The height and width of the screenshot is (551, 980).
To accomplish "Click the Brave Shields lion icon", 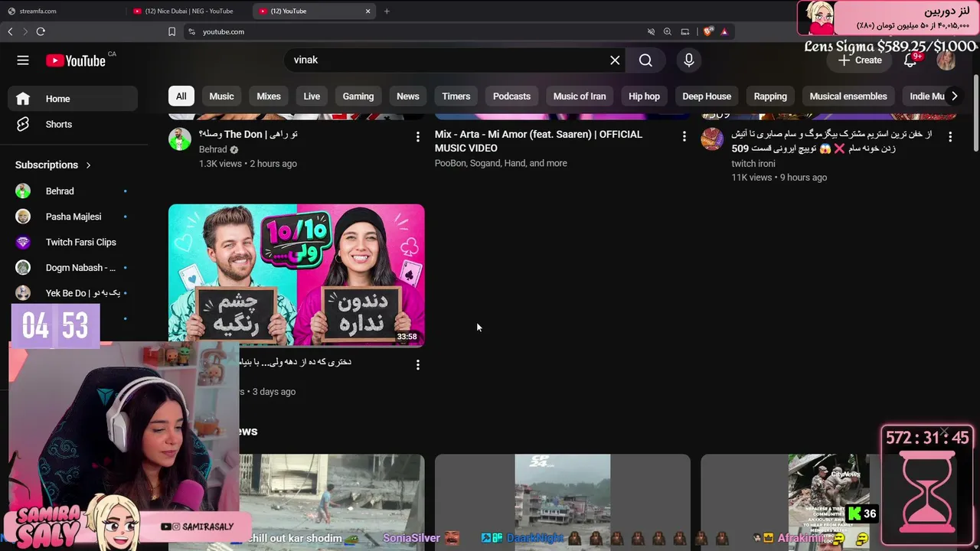I will 708,31.
